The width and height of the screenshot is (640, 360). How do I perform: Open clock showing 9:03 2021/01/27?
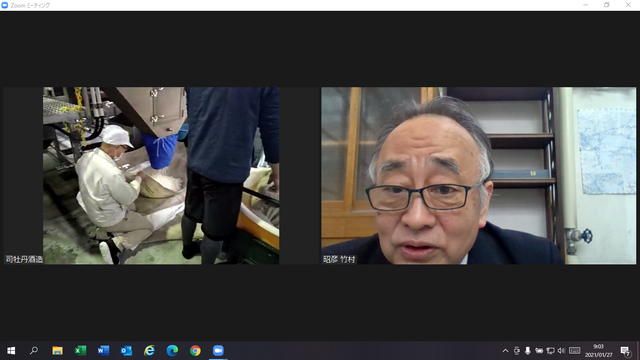599,351
